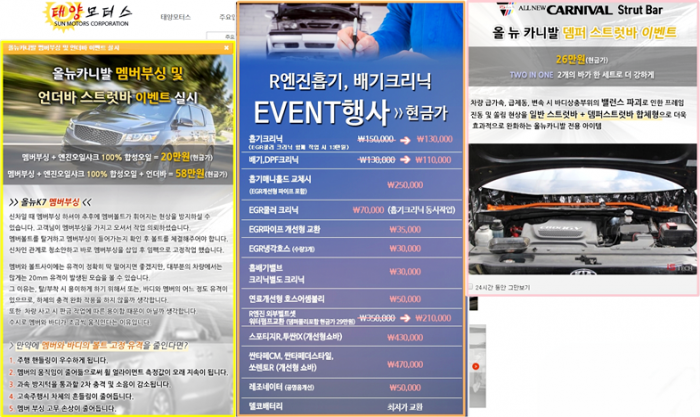Click the ALL NEW CARNIVAL Strut Bar title logo

pyautogui.click(x=580, y=10)
